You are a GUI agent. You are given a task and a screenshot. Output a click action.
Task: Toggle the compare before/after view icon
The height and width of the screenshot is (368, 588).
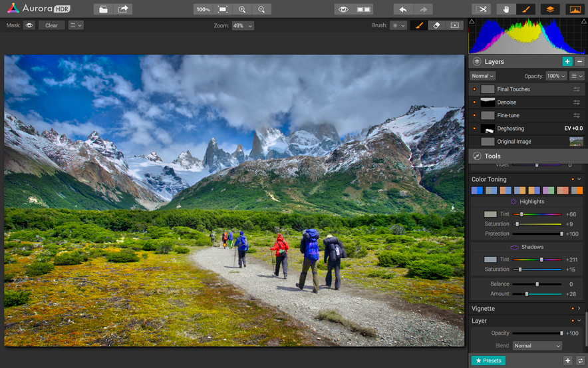(x=364, y=9)
